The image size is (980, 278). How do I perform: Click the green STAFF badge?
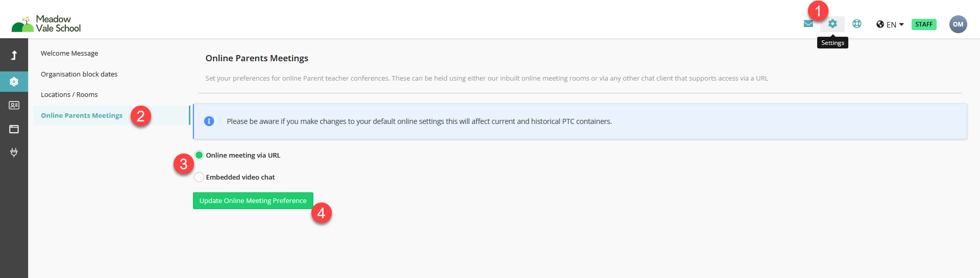[x=924, y=24]
